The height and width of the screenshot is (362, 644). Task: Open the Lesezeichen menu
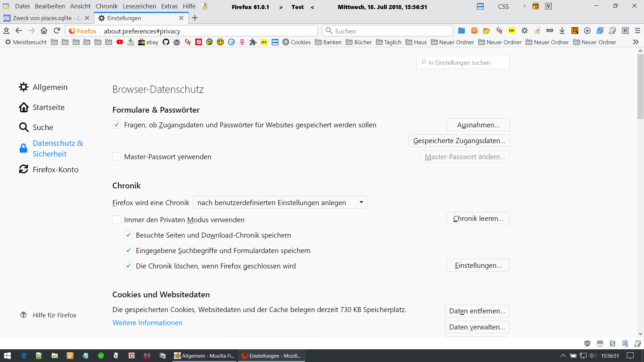(139, 6)
